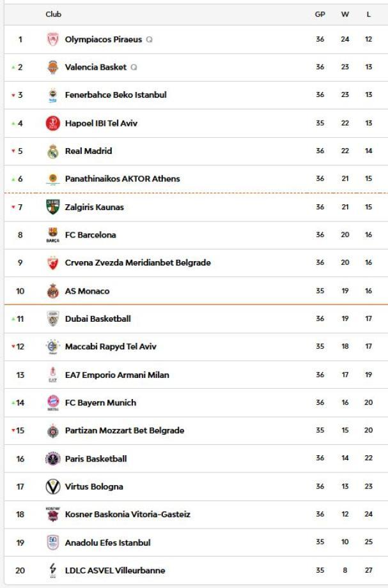Click the Zalgiris Kaunas shield logo

click(52, 207)
